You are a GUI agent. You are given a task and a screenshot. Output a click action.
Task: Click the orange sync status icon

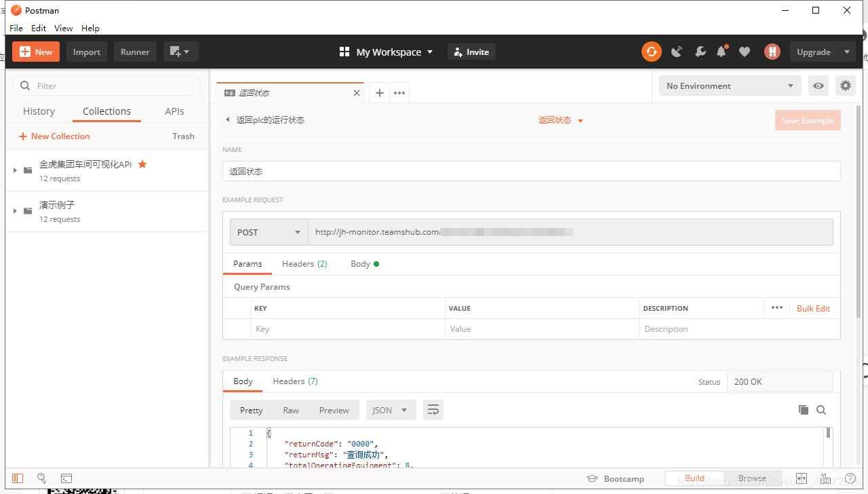point(652,52)
